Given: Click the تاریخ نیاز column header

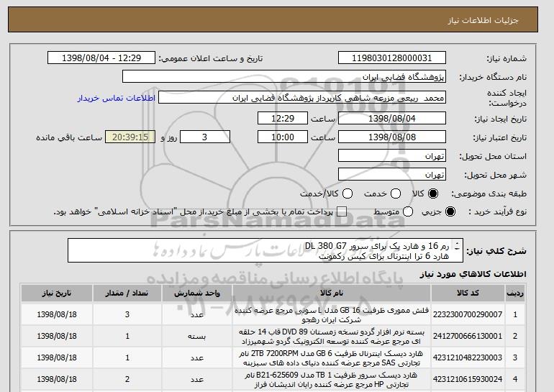Looking at the screenshot, I should (57, 293).
